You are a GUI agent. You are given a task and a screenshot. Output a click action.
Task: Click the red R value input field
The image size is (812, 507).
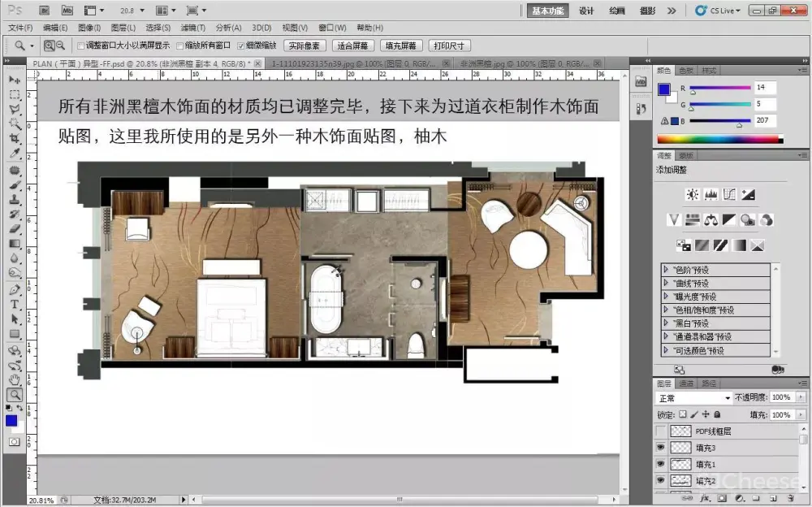(x=764, y=87)
